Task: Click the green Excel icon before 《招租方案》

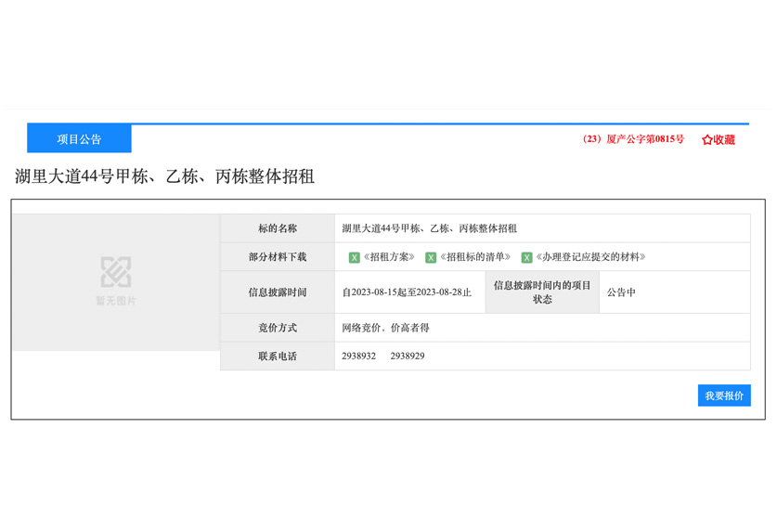Action: point(354,257)
